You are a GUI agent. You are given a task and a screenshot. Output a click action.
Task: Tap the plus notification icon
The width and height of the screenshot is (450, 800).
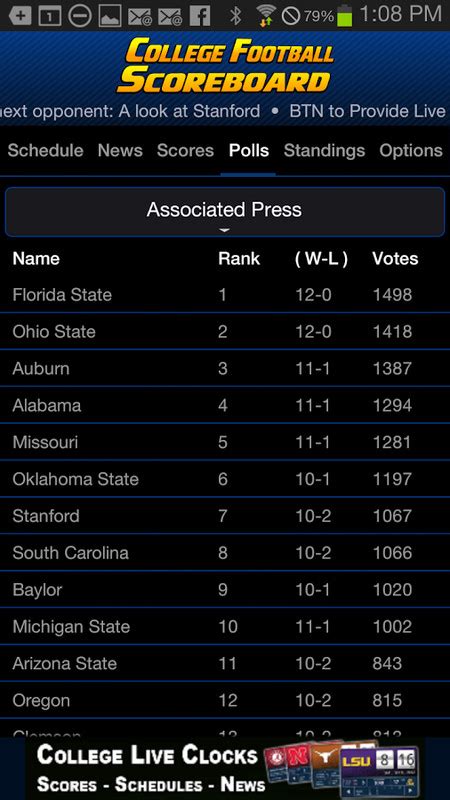(20, 16)
